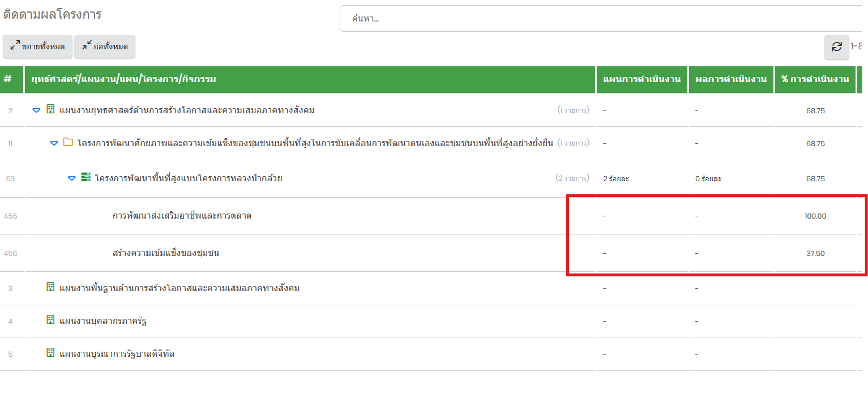
Task: Collapse the แผนงานยุทธศาสตร์ด้านการสร้างโอกาส row arrow
Action: [36, 110]
